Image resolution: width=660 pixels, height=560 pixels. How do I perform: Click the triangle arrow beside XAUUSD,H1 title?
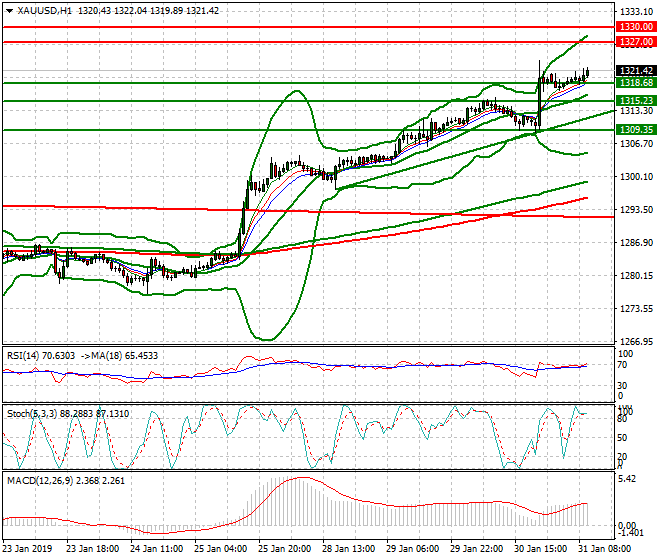(9, 11)
